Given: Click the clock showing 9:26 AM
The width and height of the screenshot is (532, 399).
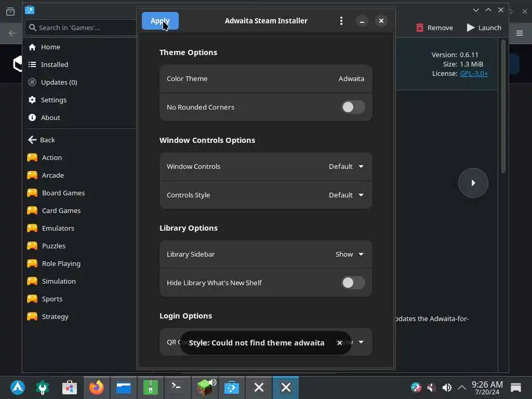Looking at the screenshot, I should click(487, 388).
